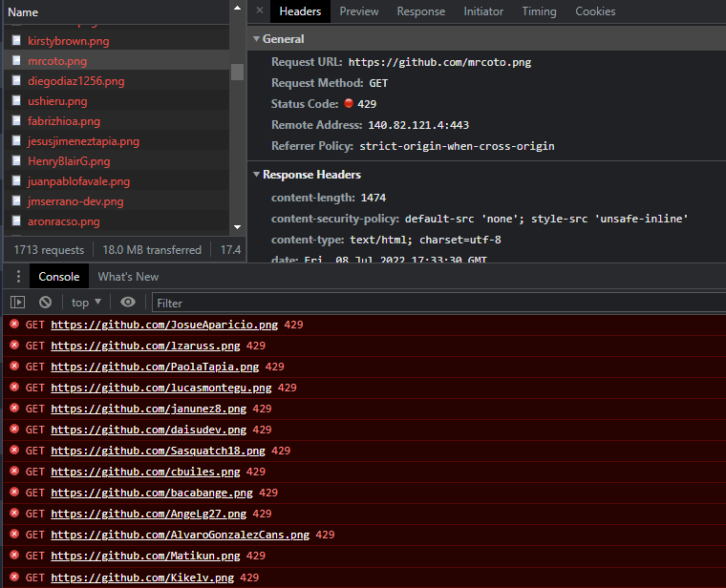Collapse the General section
This screenshot has height=588, width=726.
coord(256,39)
